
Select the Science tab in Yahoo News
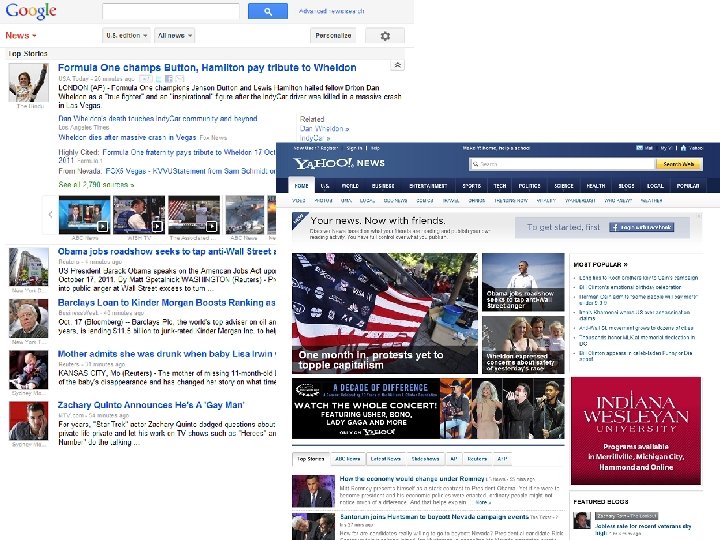(x=564, y=186)
